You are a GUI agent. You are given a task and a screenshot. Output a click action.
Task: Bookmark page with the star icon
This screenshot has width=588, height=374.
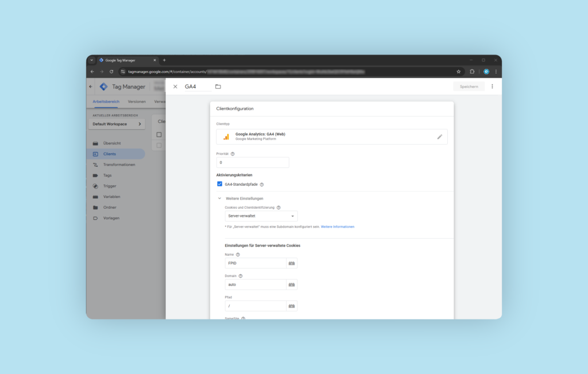(x=458, y=72)
